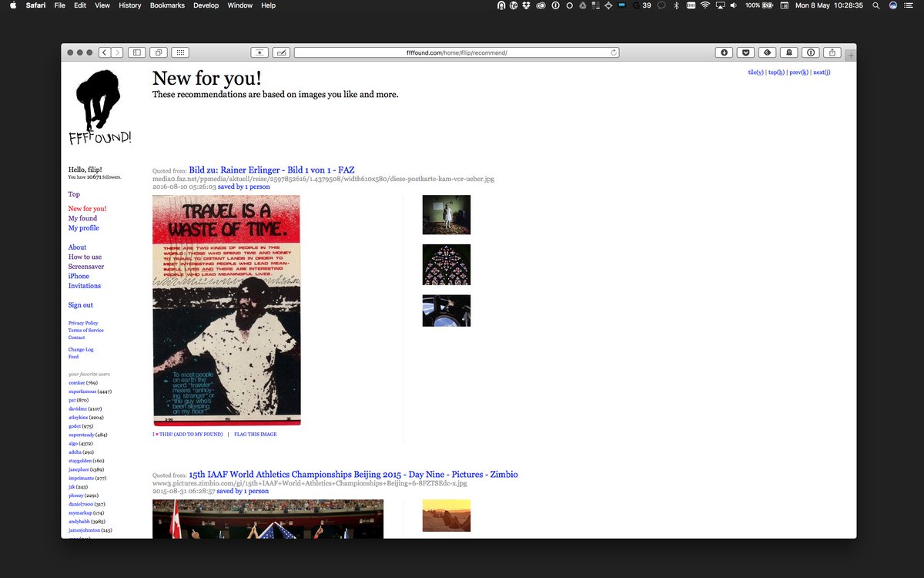924x578 pixels.
Task: Open the Develop menu
Action: pyautogui.click(x=206, y=5)
